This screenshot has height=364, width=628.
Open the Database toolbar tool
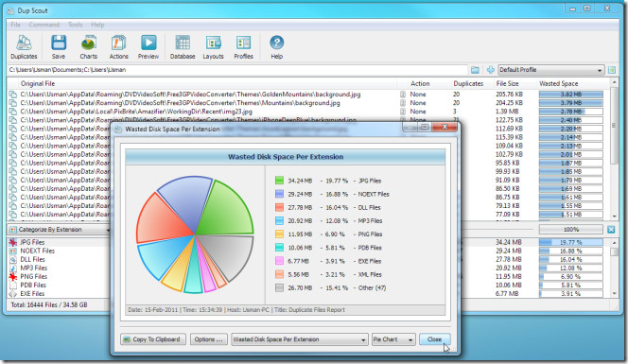183,47
